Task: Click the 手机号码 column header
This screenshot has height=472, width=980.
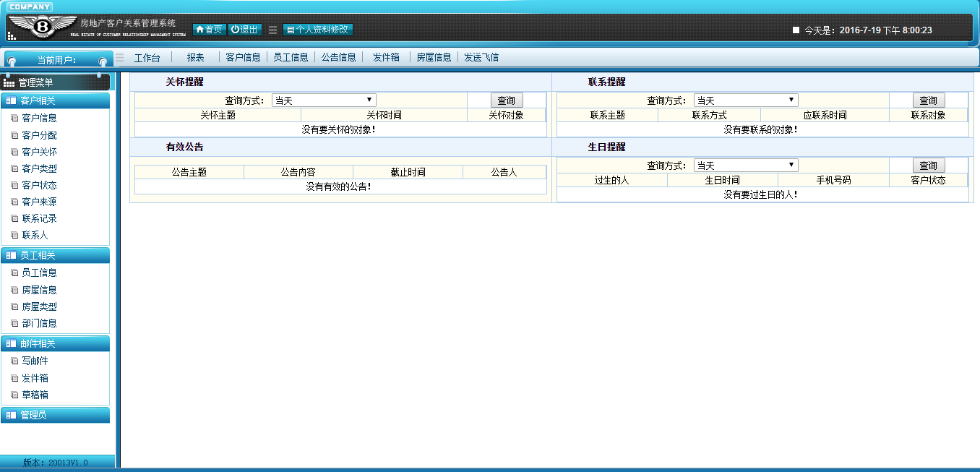Action: pos(834,180)
